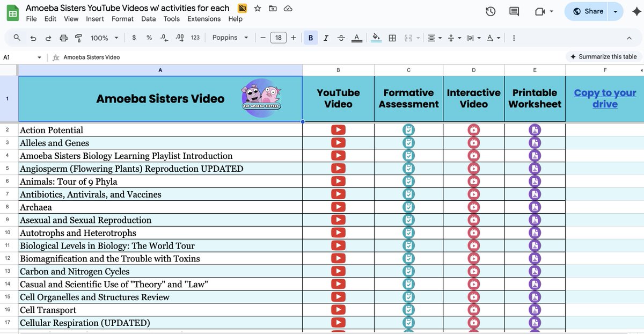
Task: Open YouTube video for Cellular Respiration (UPDATED)
Action: click(338, 323)
